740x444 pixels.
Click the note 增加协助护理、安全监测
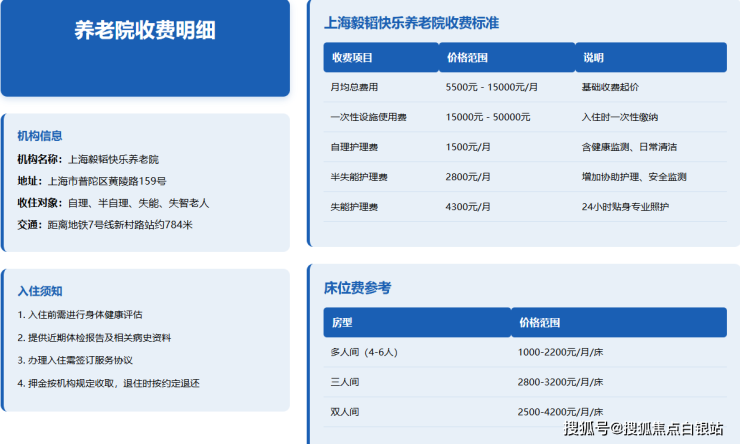pyautogui.click(x=634, y=177)
